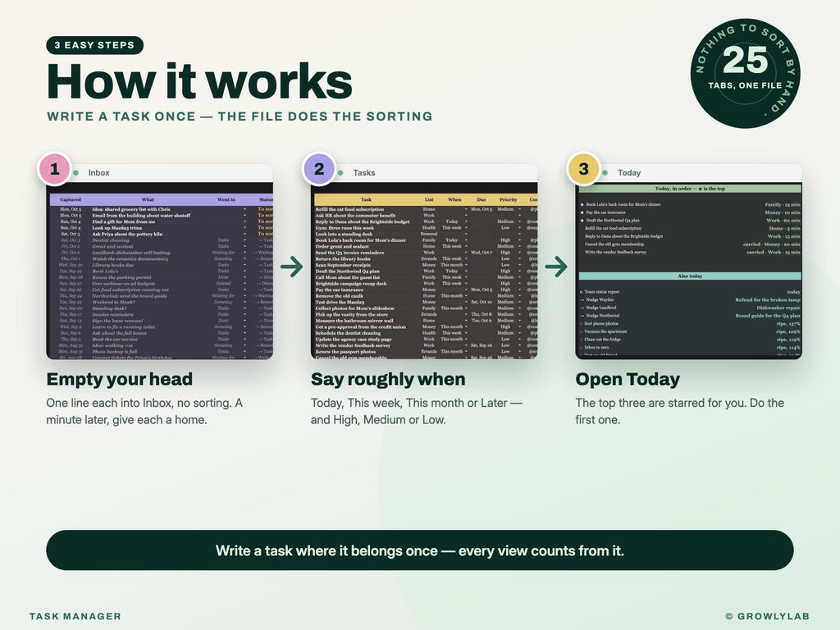Select 'Brightside campaign recap deck' task
Viewport: 840px width, 630px height.
click(x=351, y=283)
